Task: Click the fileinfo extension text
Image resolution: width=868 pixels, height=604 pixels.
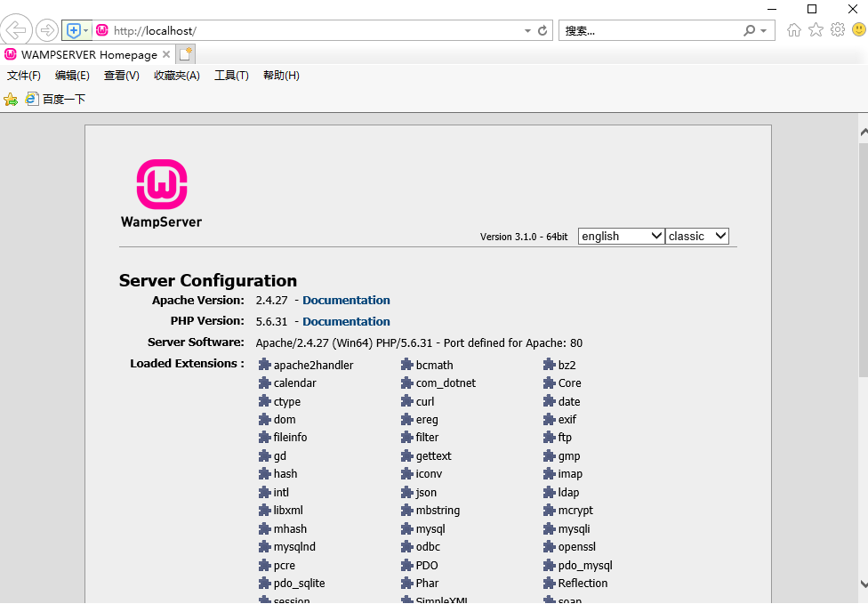Action: pos(290,438)
